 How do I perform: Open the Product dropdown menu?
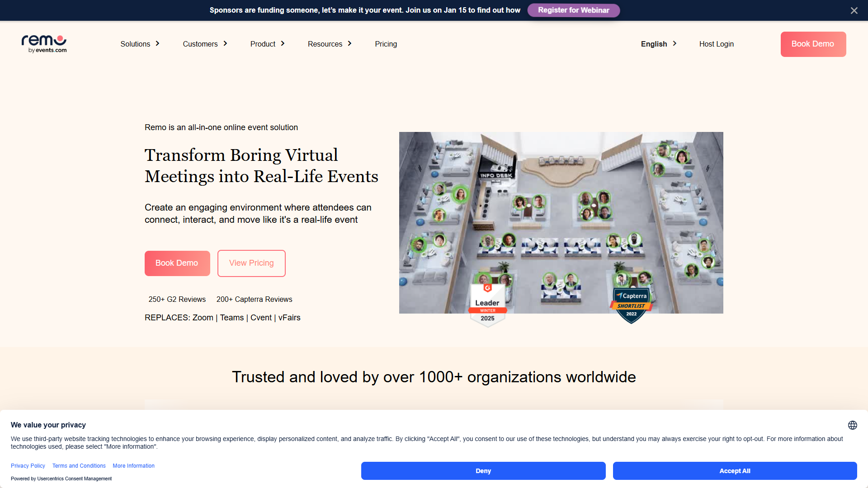pos(268,44)
